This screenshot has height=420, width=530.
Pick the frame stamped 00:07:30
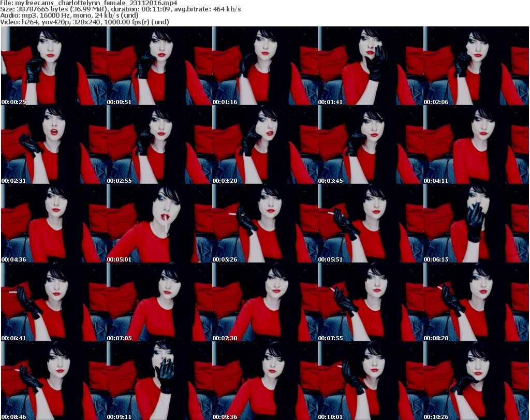264,302
